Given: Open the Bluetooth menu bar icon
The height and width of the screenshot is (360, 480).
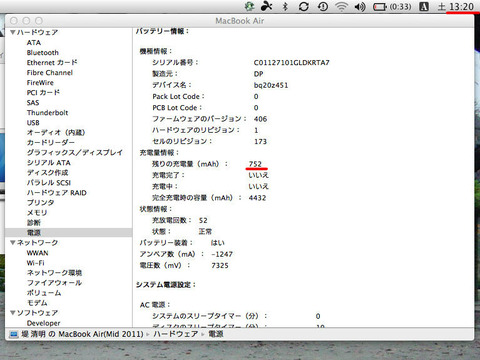Looking at the screenshot, I should (285, 6).
